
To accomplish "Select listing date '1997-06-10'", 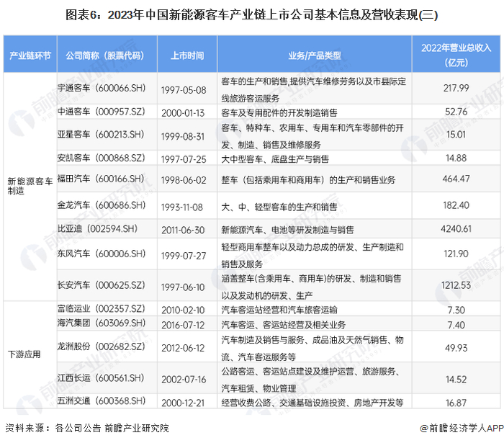I will point(183,287).
